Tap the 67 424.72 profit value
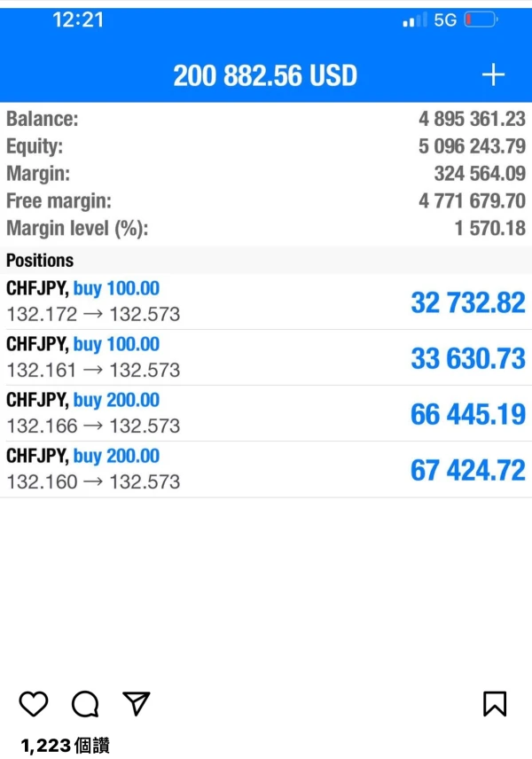The image size is (532, 759). coord(467,470)
